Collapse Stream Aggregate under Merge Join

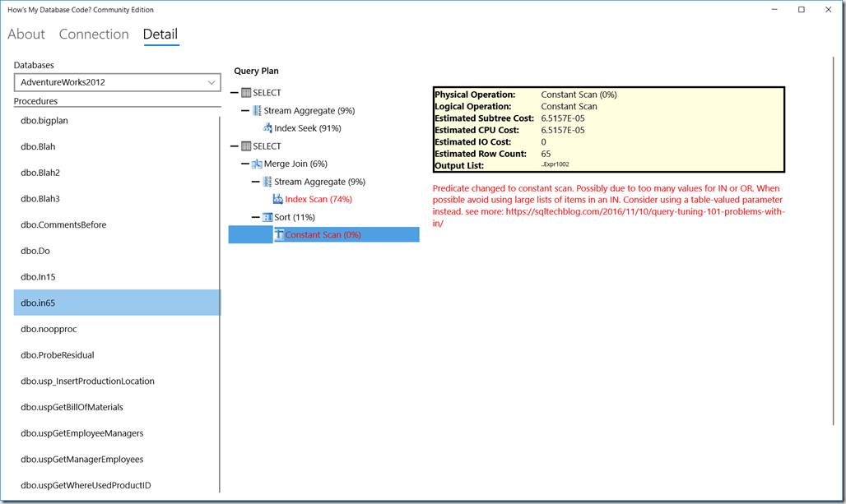[x=256, y=182]
